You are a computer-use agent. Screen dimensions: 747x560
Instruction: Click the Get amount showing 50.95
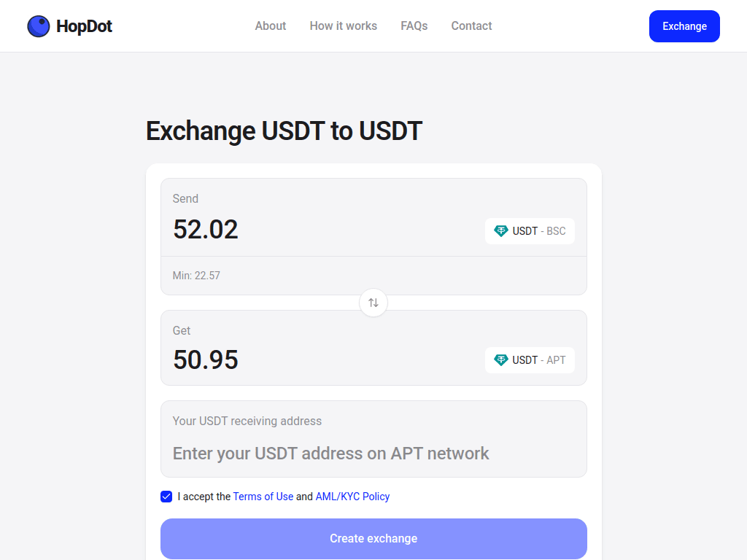pos(205,359)
